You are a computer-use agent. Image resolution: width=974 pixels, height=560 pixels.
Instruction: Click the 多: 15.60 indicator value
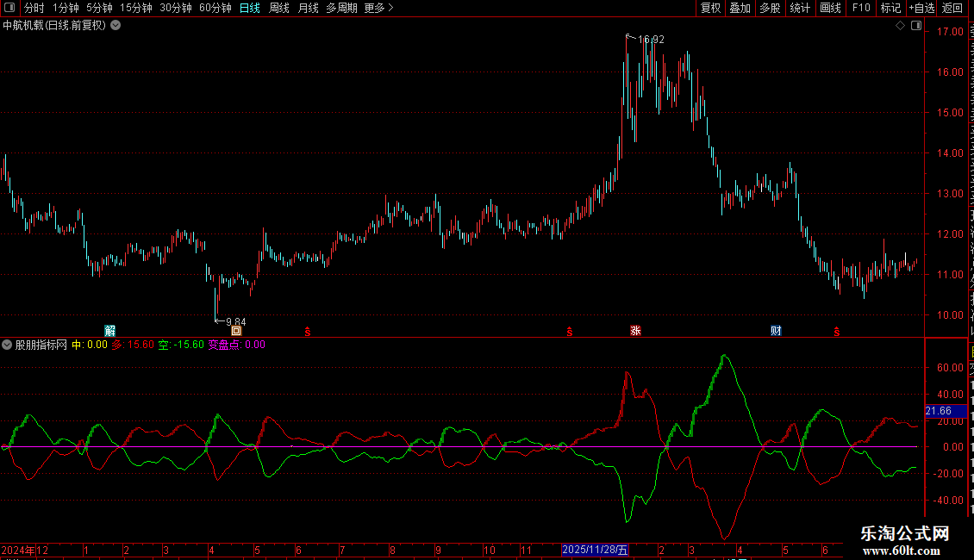click(x=133, y=345)
